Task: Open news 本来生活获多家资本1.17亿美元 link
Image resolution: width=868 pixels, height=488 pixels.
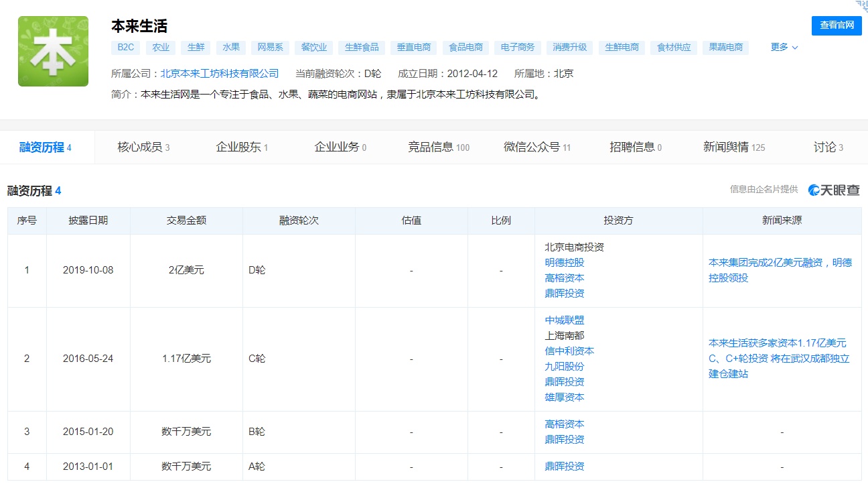Action: tap(779, 359)
